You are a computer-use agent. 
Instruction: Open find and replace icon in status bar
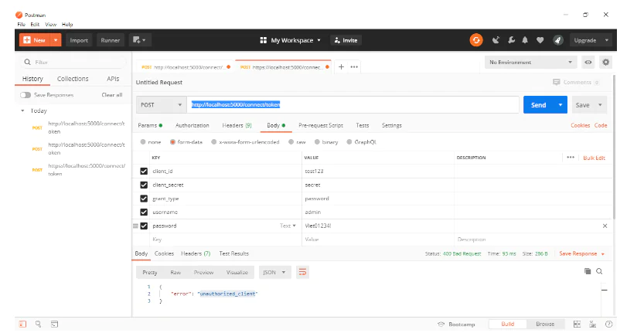(x=38, y=325)
